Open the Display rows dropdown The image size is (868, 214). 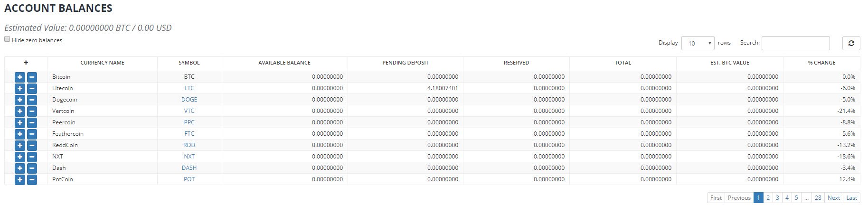[x=698, y=43]
